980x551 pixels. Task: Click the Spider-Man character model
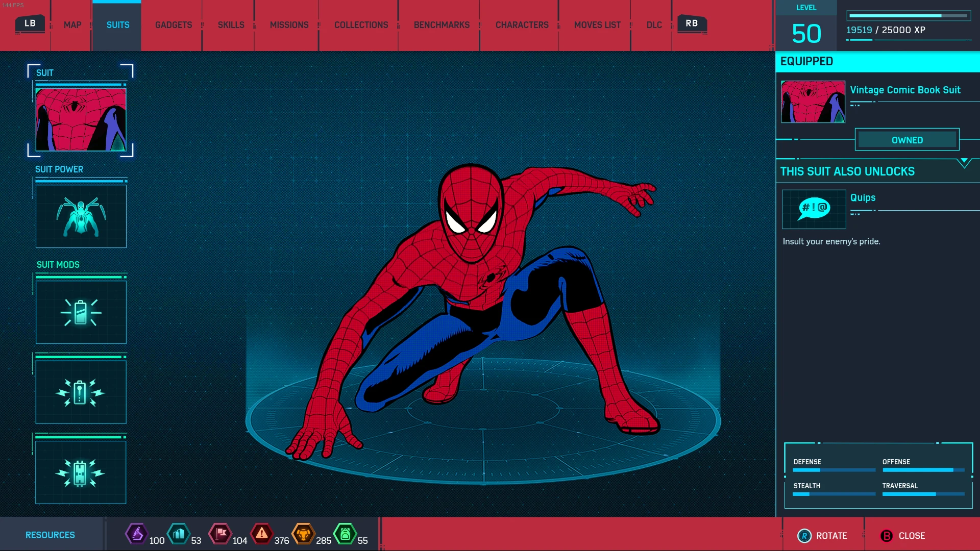(x=472, y=311)
